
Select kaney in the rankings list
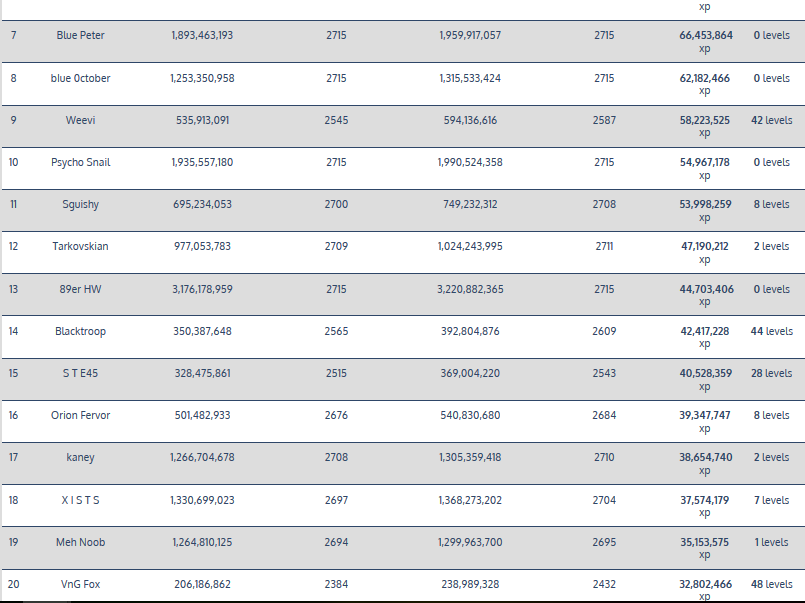pyautogui.click(x=80, y=457)
